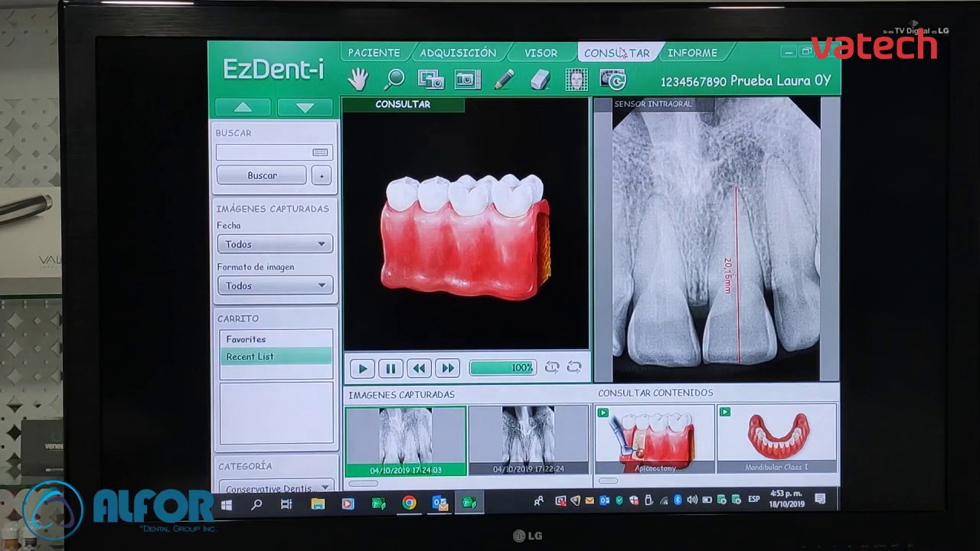
Task: Open the INFORME tab
Action: click(692, 53)
